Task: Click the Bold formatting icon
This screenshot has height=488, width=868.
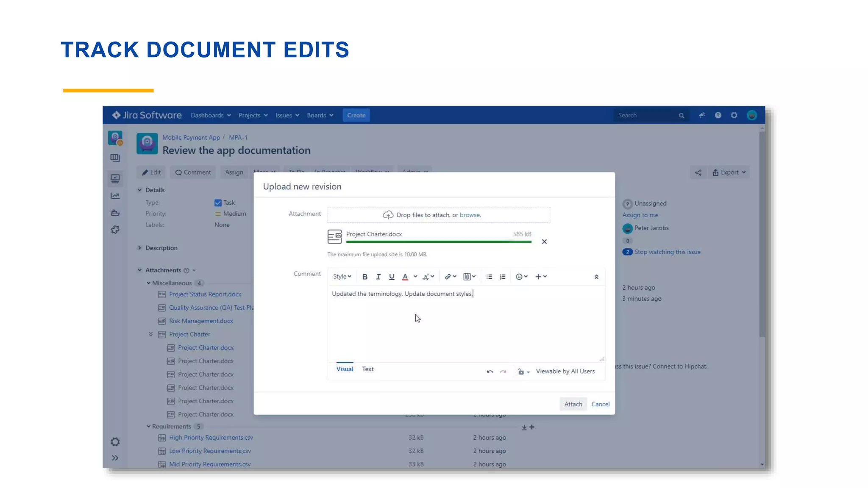Action: (364, 277)
